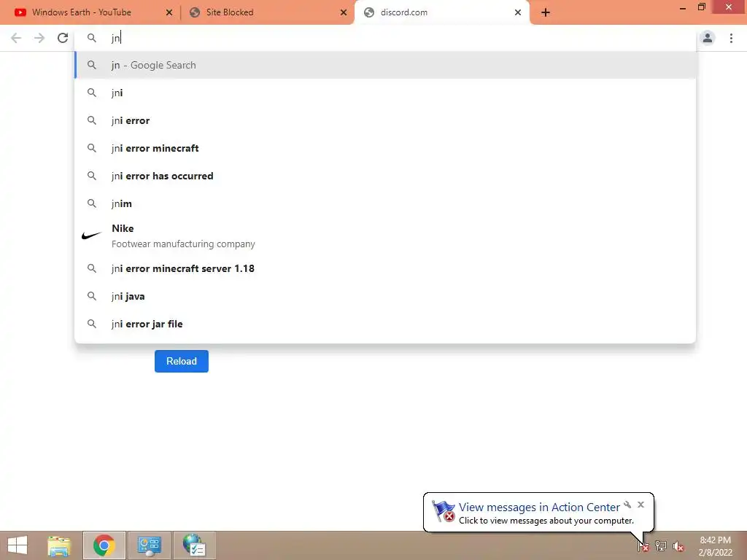747x560 pixels.
Task: Pick 'jni error has occurred' suggestion
Action: 385,176
